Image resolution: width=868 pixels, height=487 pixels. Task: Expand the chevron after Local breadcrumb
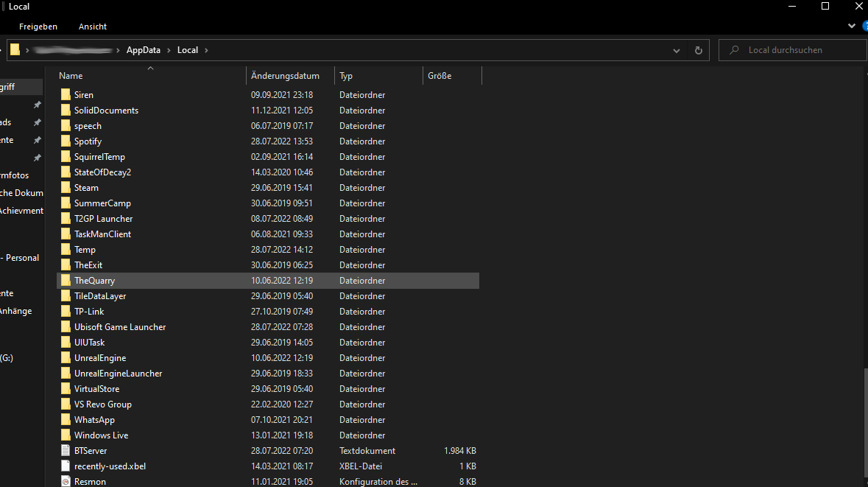[x=206, y=50]
